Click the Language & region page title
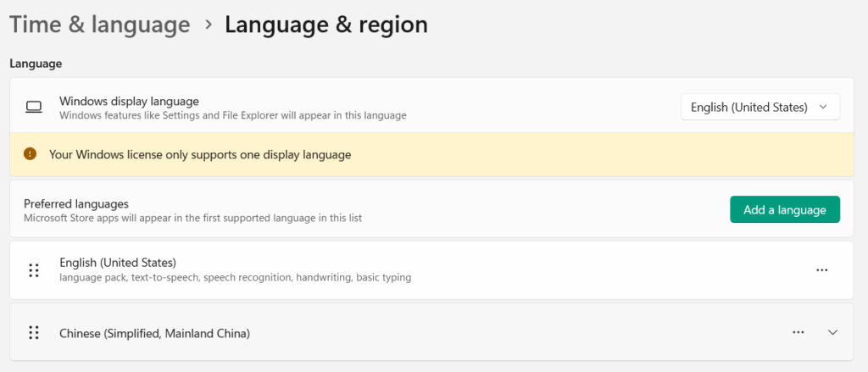 [325, 25]
